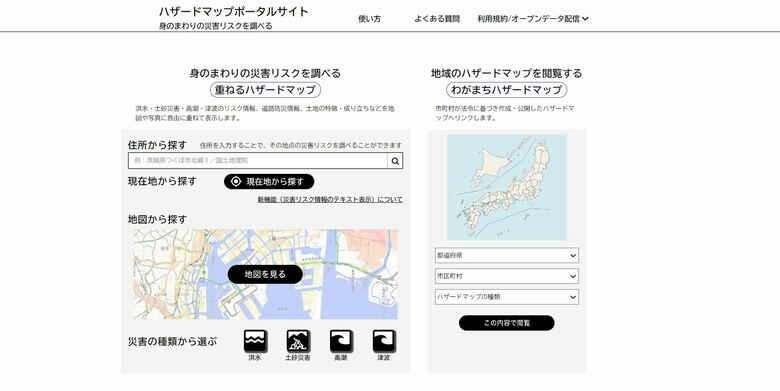Screen dimensions: 780x391
Task: Click the 地域のハザードマップを閲覧する heading
Action: [x=506, y=73]
